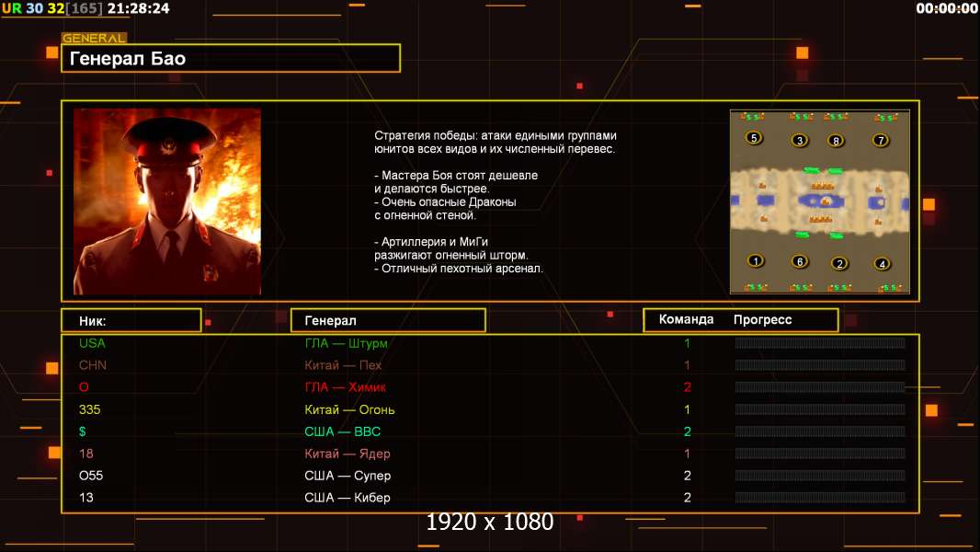Screen dimensions: 980x552
Task: Select player nickname 335
Action: tap(89, 409)
